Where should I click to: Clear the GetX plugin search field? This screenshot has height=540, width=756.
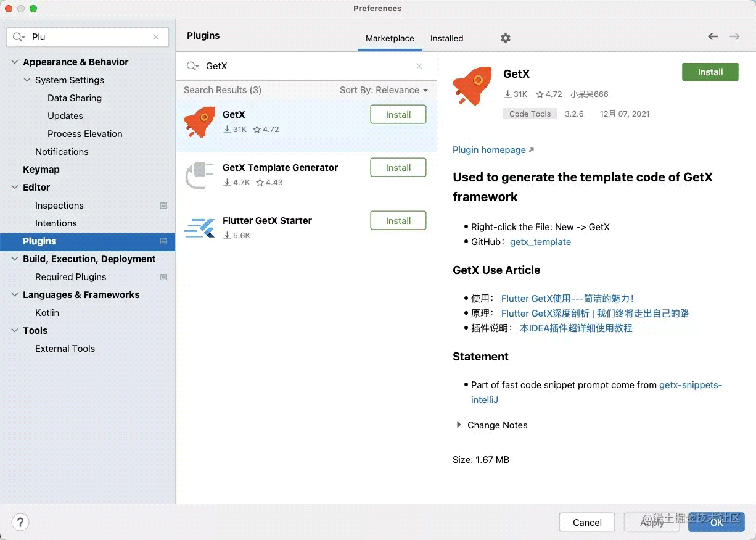tap(419, 66)
